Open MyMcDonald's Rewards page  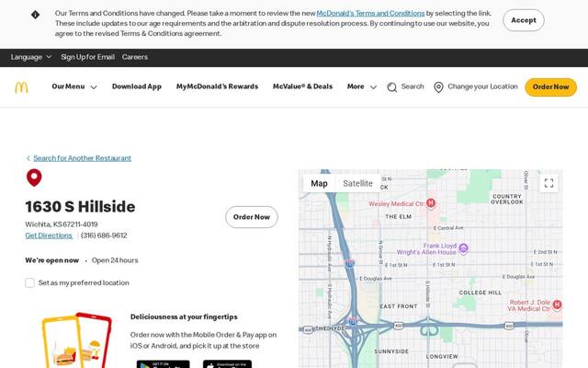(x=217, y=86)
